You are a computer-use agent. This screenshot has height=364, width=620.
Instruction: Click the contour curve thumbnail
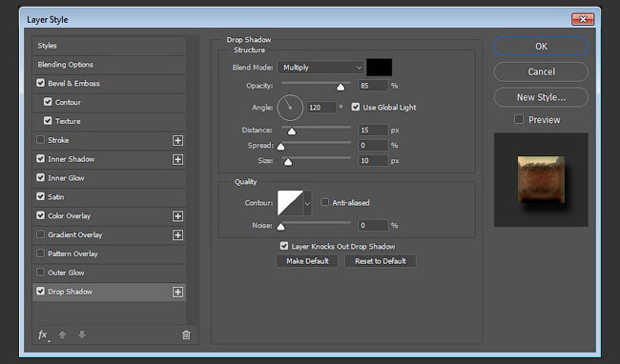[290, 203]
